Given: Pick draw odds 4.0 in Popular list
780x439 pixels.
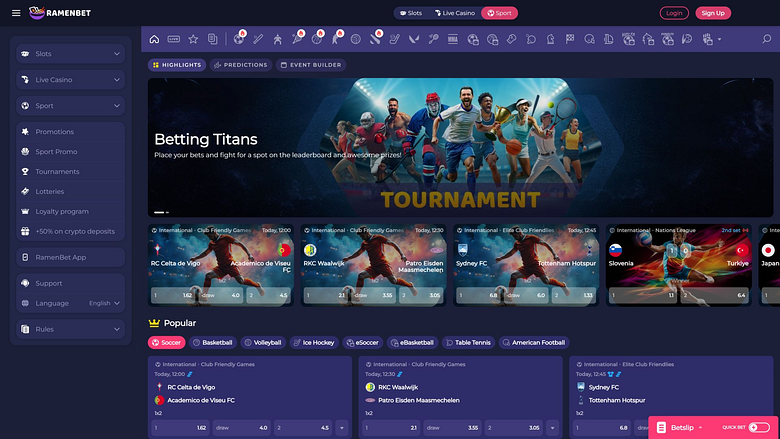Looking at the screenshot, I should (242, 428).
